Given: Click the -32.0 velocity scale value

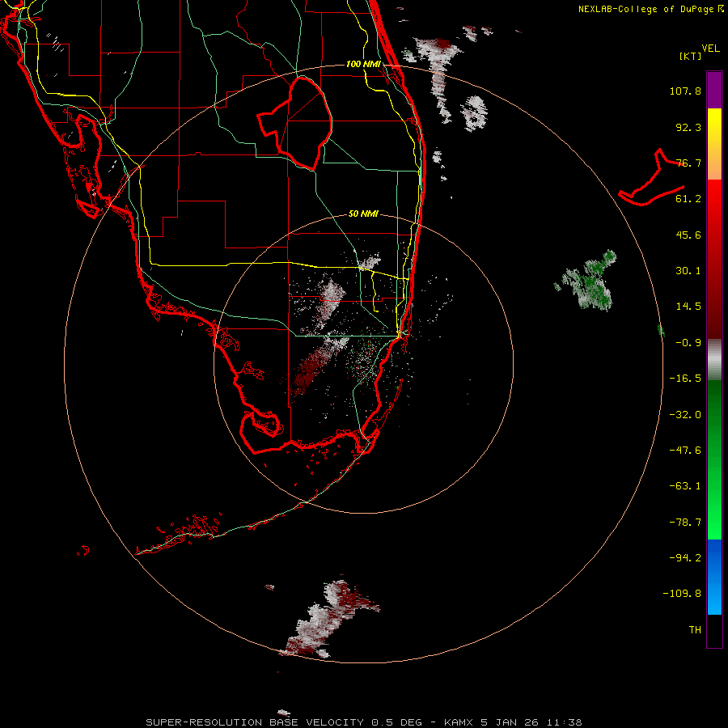Looking at the screenshot, I should (x=685, y=415).
